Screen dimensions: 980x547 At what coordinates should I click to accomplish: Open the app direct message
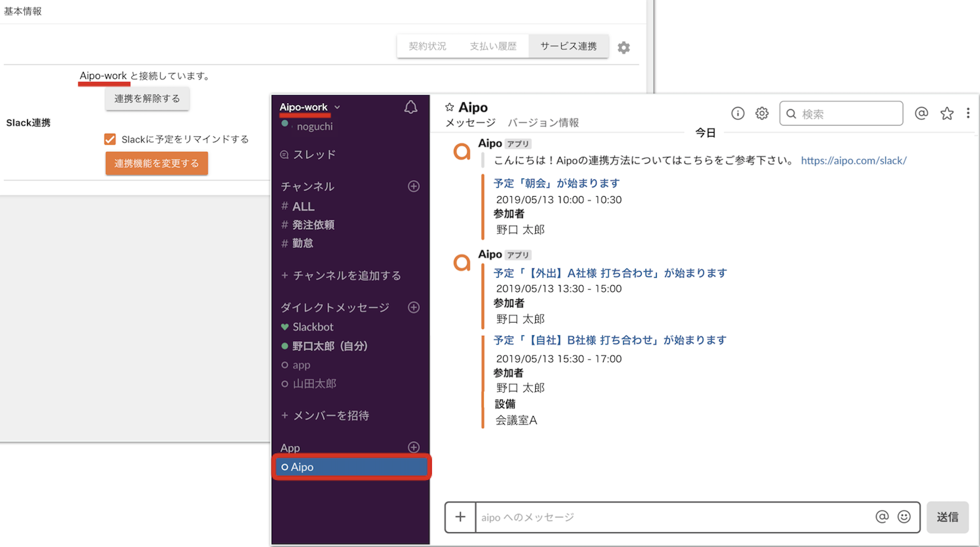click(296, 365)
